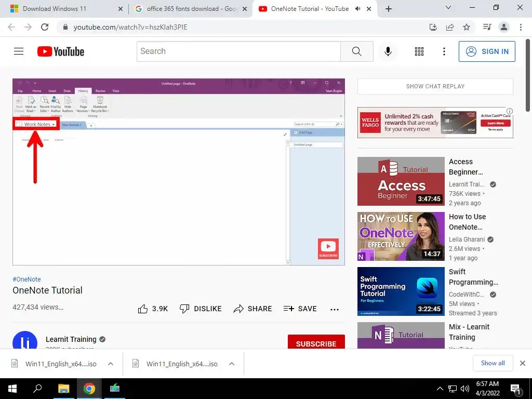This screenshot has width=532, height=399.
Task: Open a new tab with the plus button
Action: pos(389,9)
